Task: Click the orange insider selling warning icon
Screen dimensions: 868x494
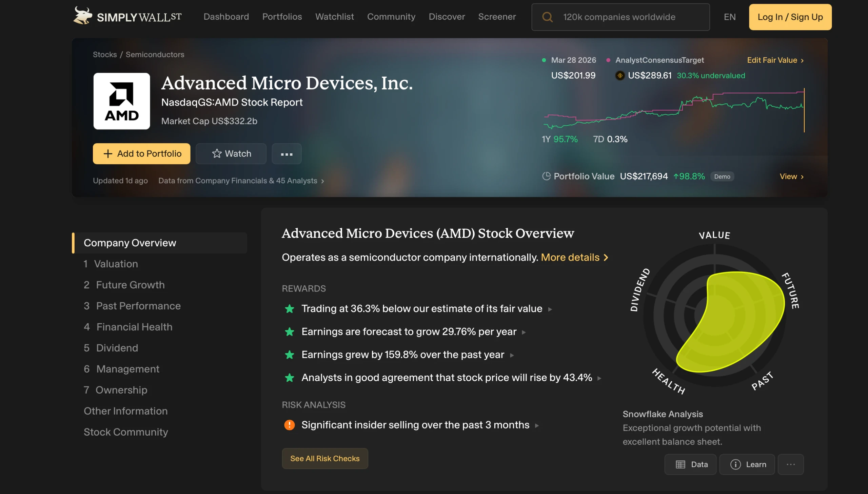Action: [289, 425]
